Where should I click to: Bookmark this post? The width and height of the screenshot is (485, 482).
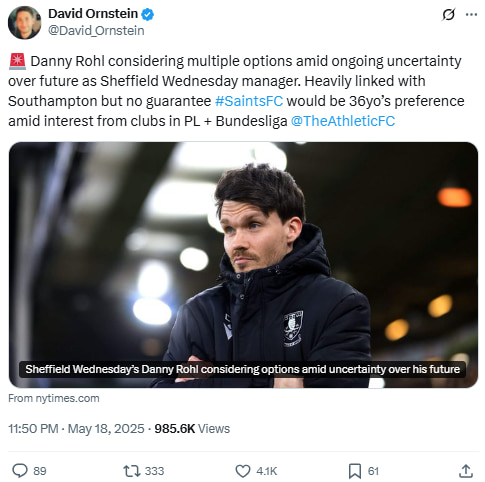pos(355,471)
